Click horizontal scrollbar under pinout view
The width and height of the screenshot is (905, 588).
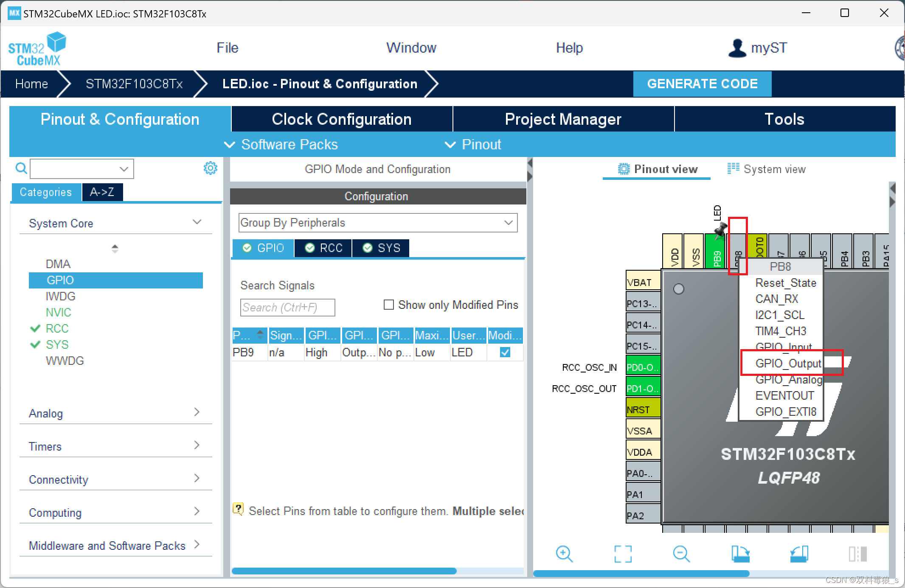(641, 574)
